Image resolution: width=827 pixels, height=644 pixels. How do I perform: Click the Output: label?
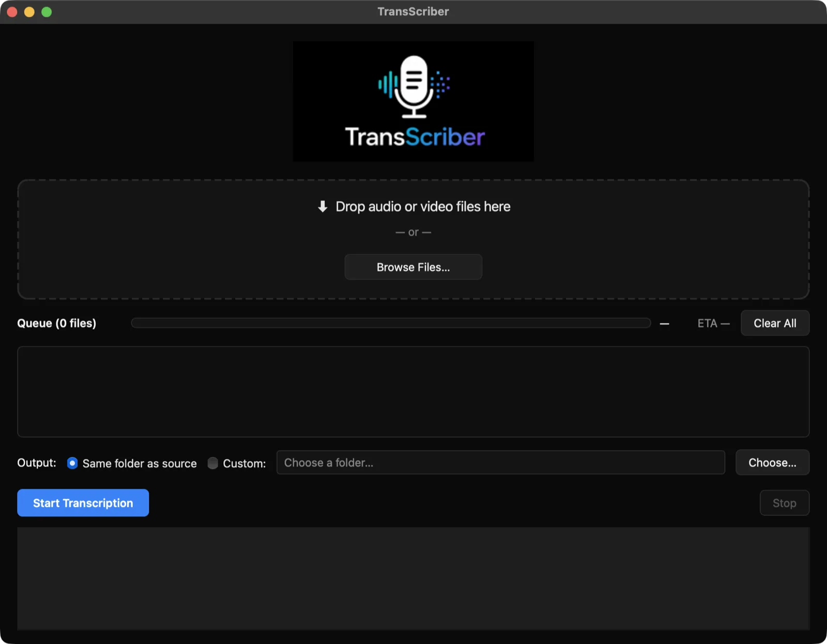click(37, 463)
